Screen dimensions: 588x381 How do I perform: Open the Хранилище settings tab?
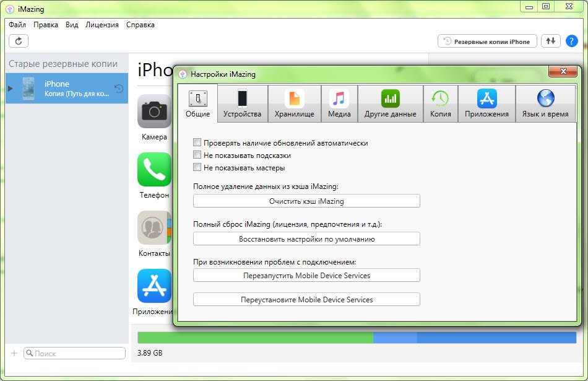coord(295,103)
